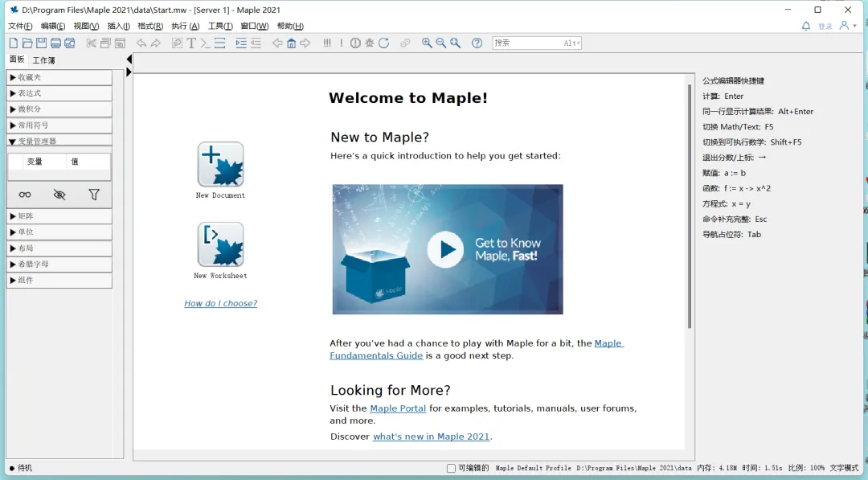The width and height of the screenshot is (868, 480).
Task: Click in the 搜索 search box
Action: click(536, 43)
